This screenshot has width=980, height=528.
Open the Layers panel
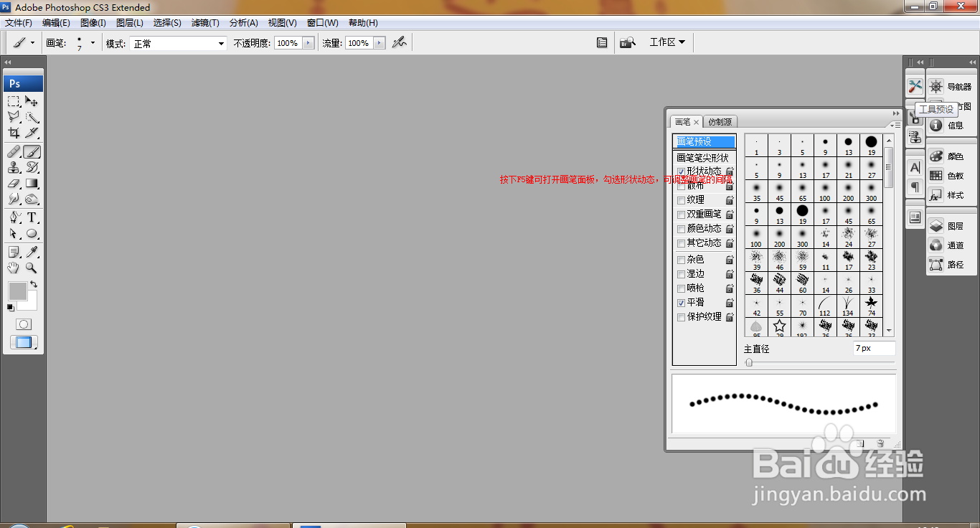point(947,226)
